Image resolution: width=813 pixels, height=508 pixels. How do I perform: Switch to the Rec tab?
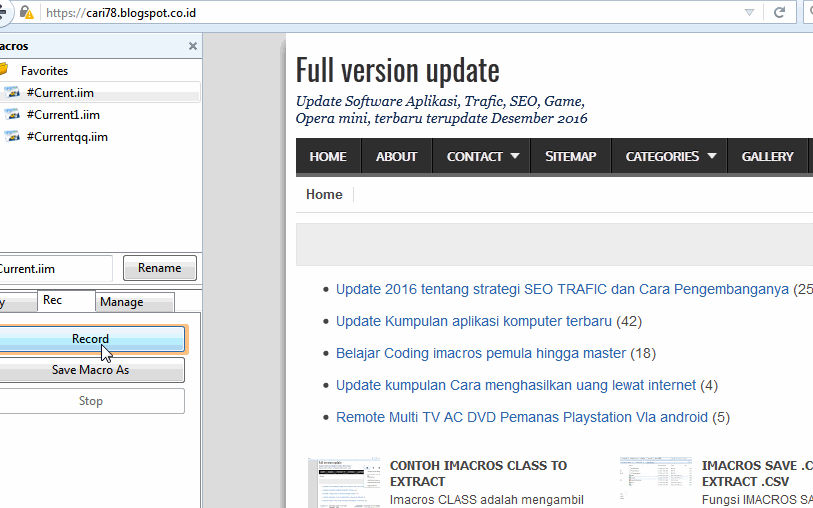66,301
